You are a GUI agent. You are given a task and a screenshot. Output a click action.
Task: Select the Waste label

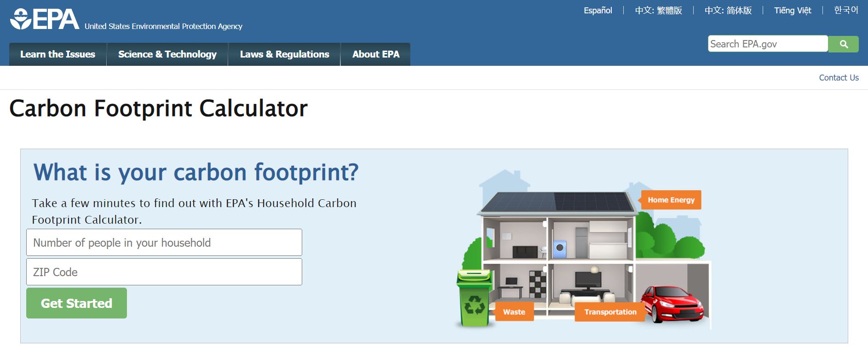[x=514, y=312]
